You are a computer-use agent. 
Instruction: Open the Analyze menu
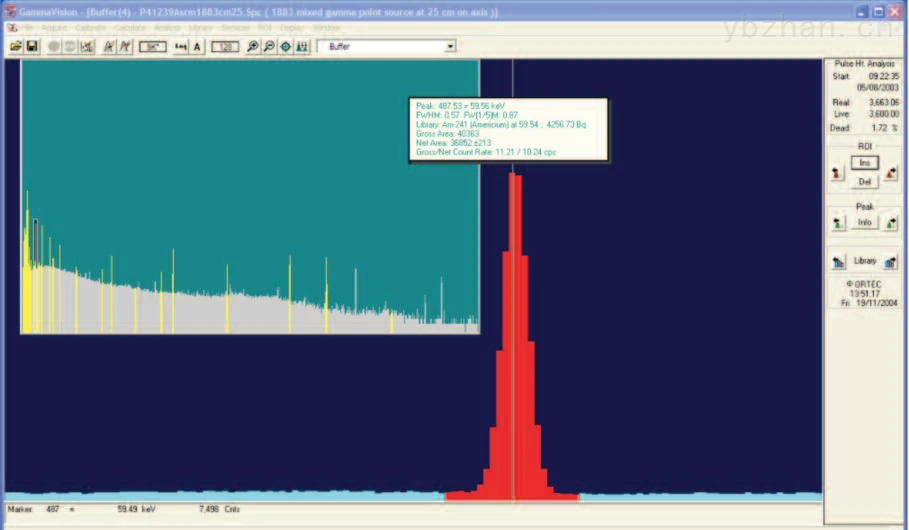(x=167, y=27)
